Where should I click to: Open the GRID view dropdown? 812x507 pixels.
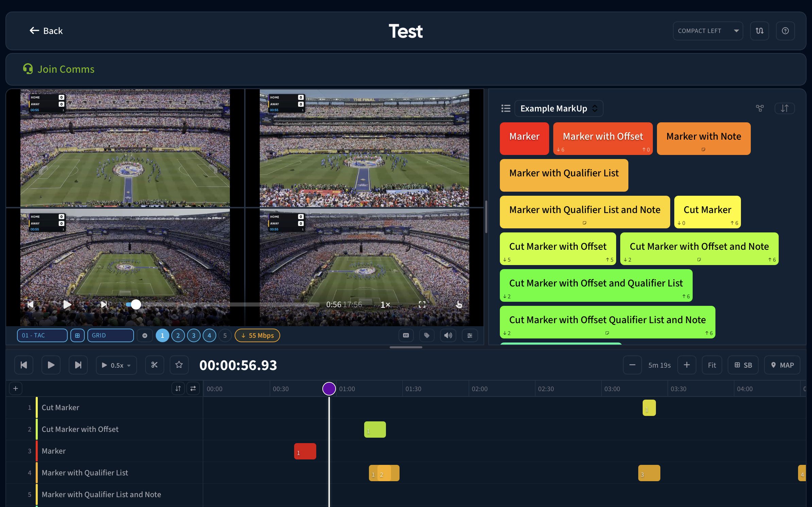pyautogui.click(x=111, y=335)
